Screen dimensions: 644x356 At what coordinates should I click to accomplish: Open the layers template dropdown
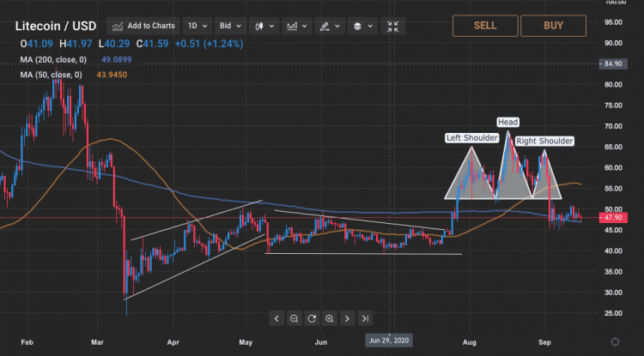tap(362, 26)
